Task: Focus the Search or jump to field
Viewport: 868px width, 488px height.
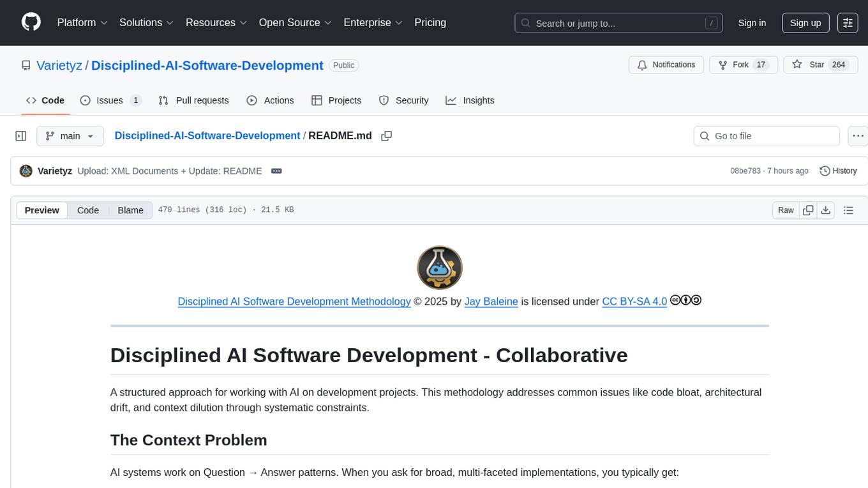Action: click(618, 23)
